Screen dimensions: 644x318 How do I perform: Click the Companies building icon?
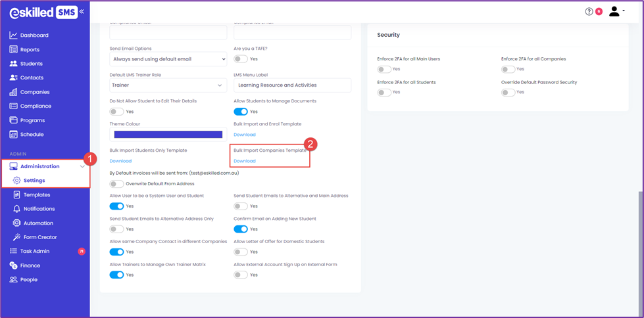pos(13,92)
